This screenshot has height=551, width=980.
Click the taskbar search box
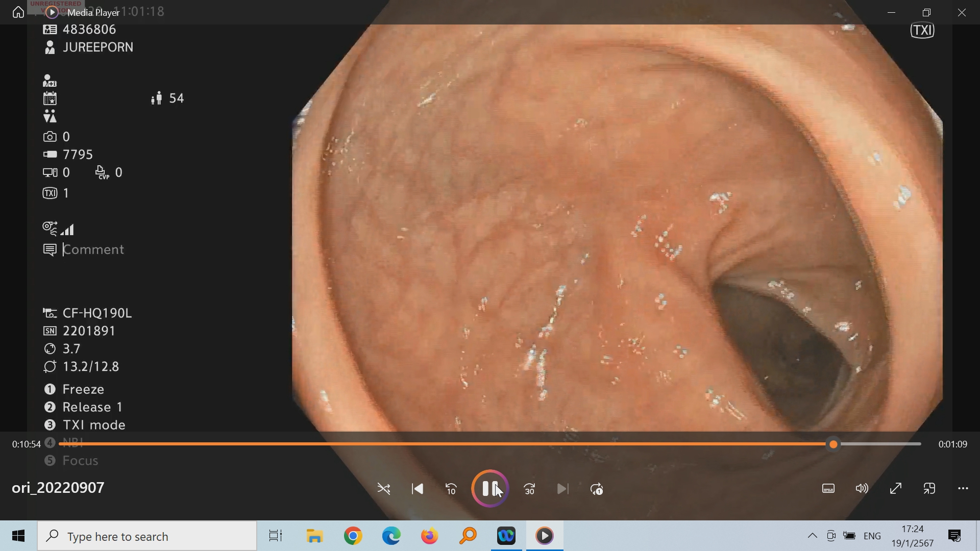[147, 536]
